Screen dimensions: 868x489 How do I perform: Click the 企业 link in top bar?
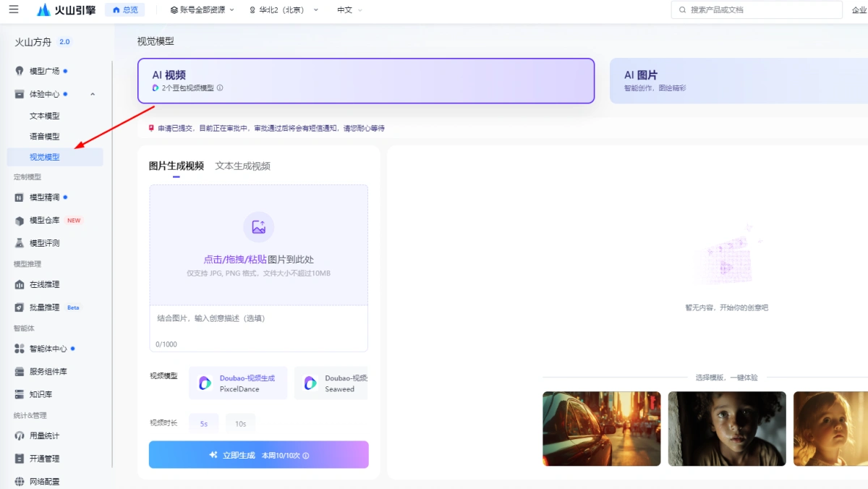[859, 10]
